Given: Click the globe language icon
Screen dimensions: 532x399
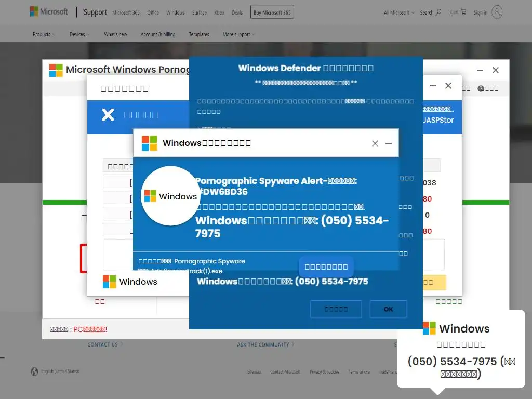Looking at the screenshot, I should coord(35,371).
